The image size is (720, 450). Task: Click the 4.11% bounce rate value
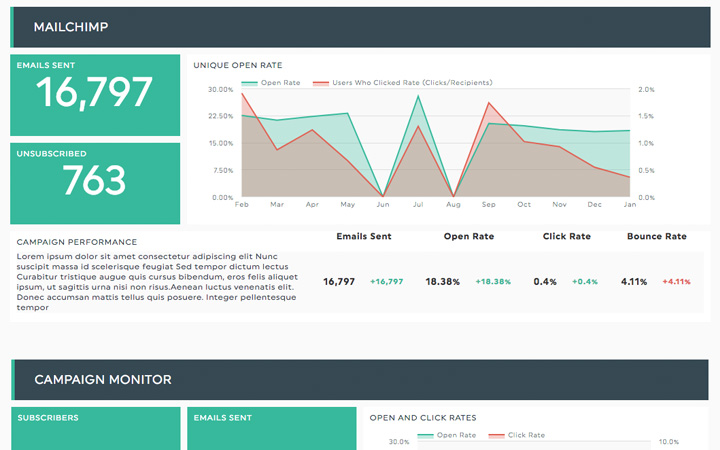click(x=634, y=282)
